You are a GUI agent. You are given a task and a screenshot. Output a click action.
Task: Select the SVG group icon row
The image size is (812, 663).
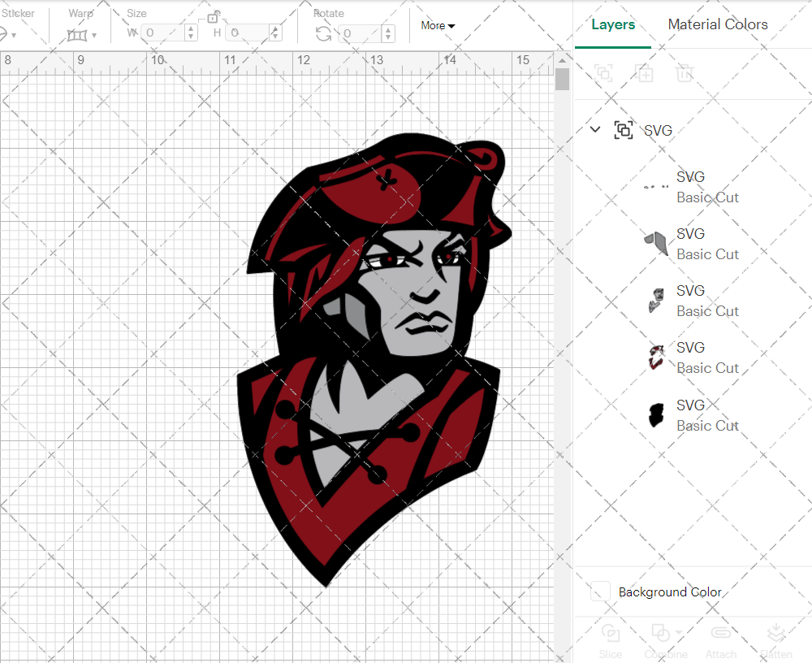(624, 129)
